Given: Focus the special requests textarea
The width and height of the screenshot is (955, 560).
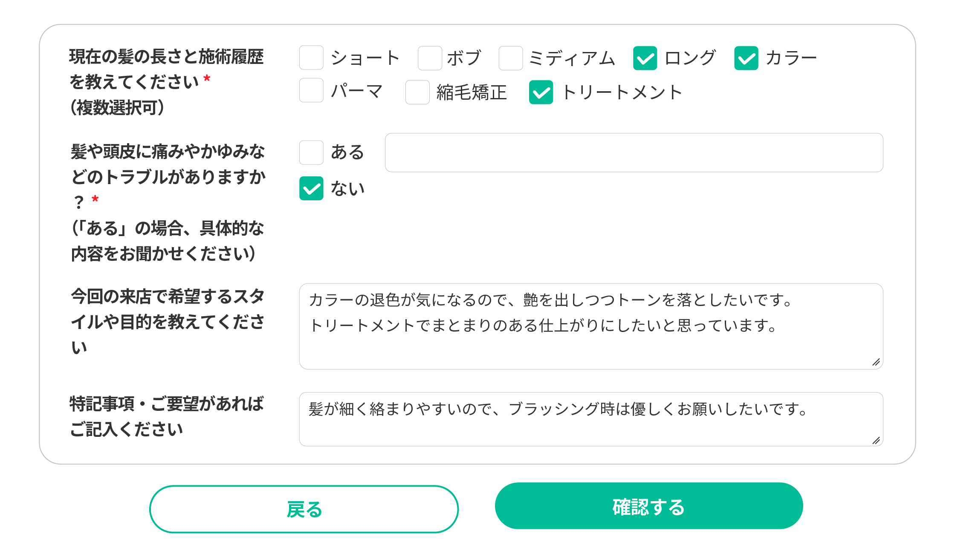Looking at the screenshot, I should (x=591, y=419).
